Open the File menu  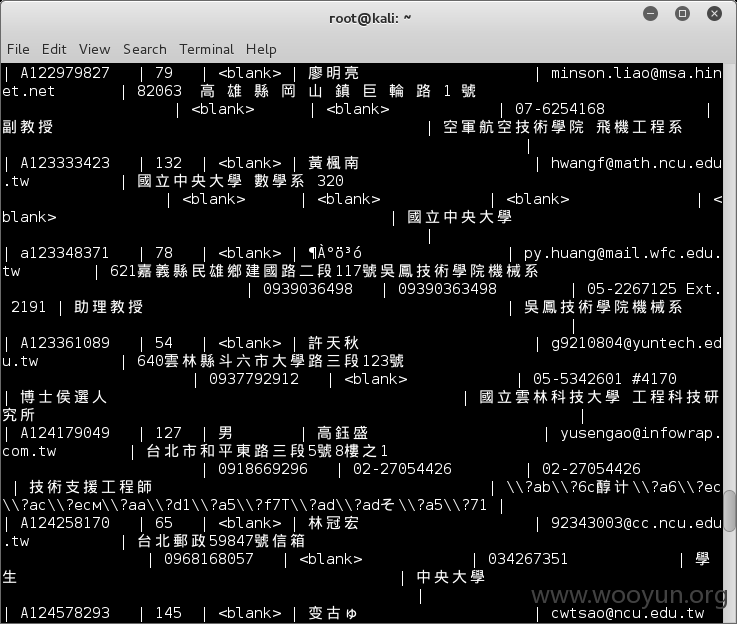click(x=18, y=49)
